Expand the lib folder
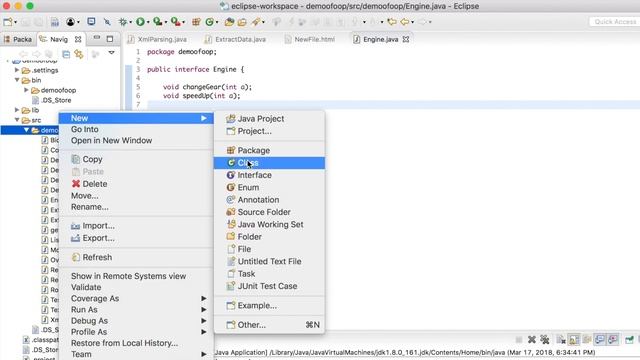 tap(17, 110)
